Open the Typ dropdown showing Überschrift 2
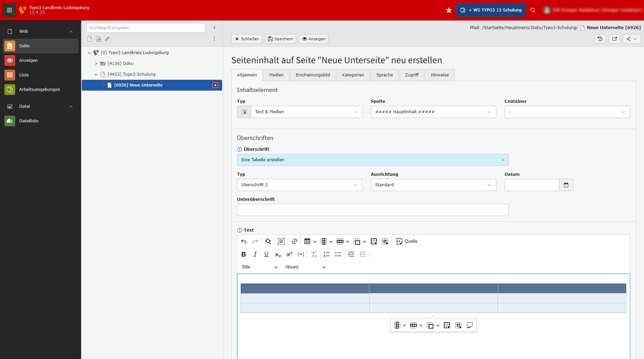 300,185
